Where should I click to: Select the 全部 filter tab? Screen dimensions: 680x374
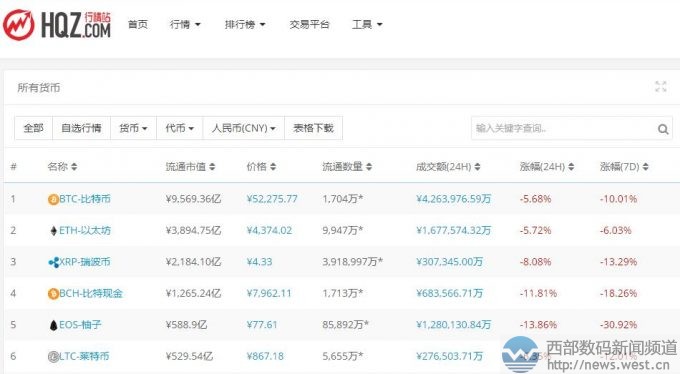pos(33,128)
